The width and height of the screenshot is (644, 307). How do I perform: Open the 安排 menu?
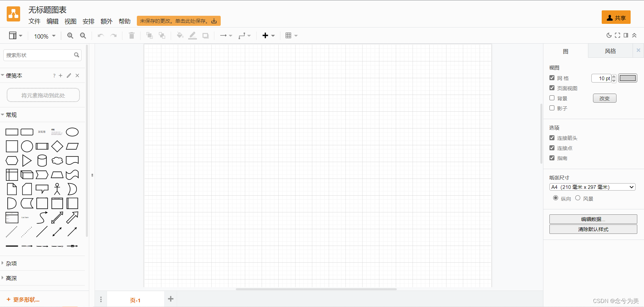point(89,21)
